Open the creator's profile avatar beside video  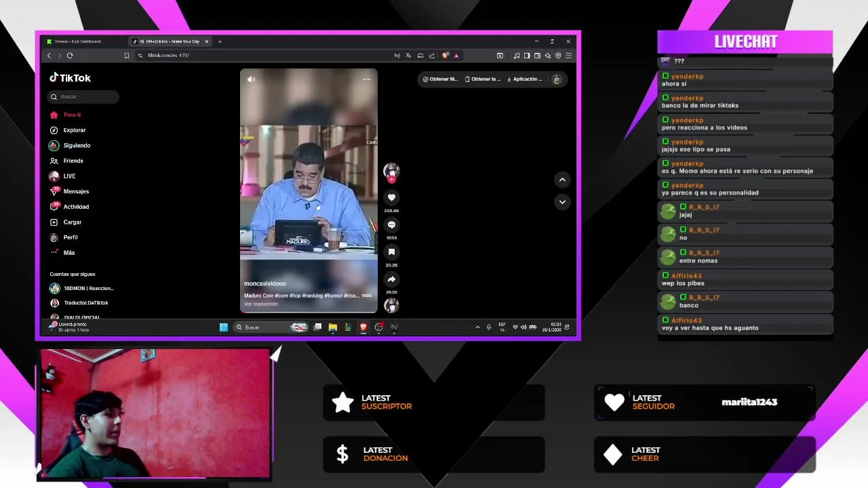(391, 170)
